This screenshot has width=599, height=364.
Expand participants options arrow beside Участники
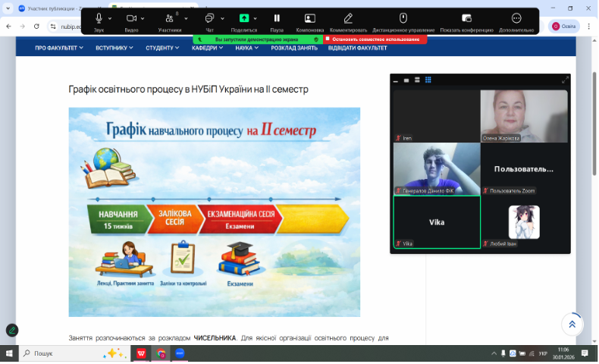(186, 18)
